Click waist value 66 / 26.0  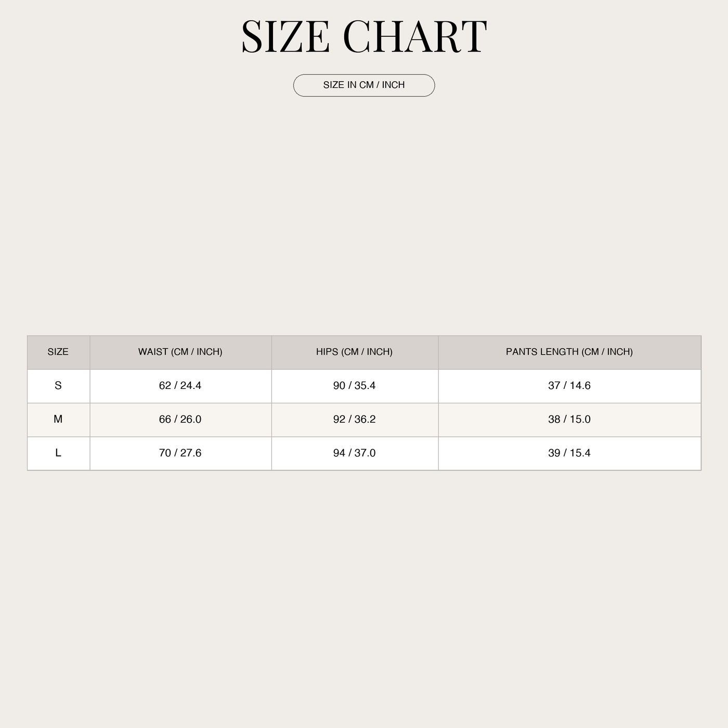(x=180, y=419)
